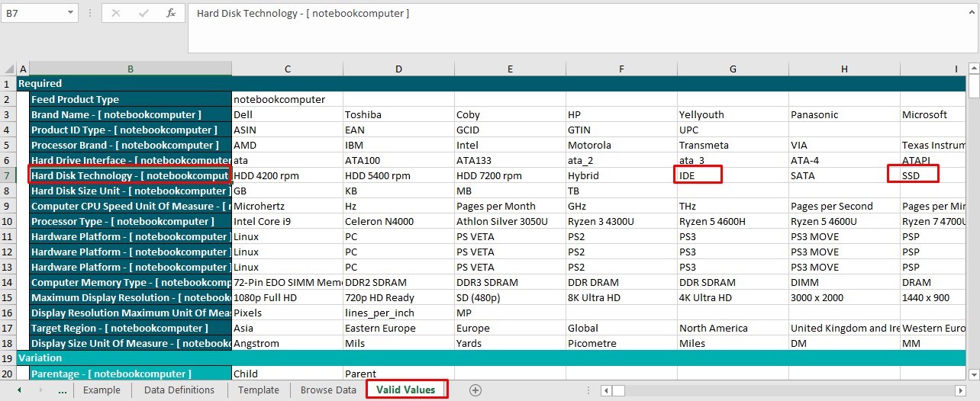Select the Eastern Europe cell
Image resolution: width=980 pixels, height=401 pixels.
398,328
